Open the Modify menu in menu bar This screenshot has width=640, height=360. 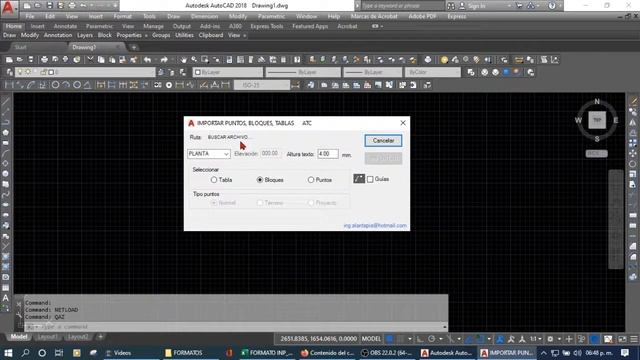238,16
